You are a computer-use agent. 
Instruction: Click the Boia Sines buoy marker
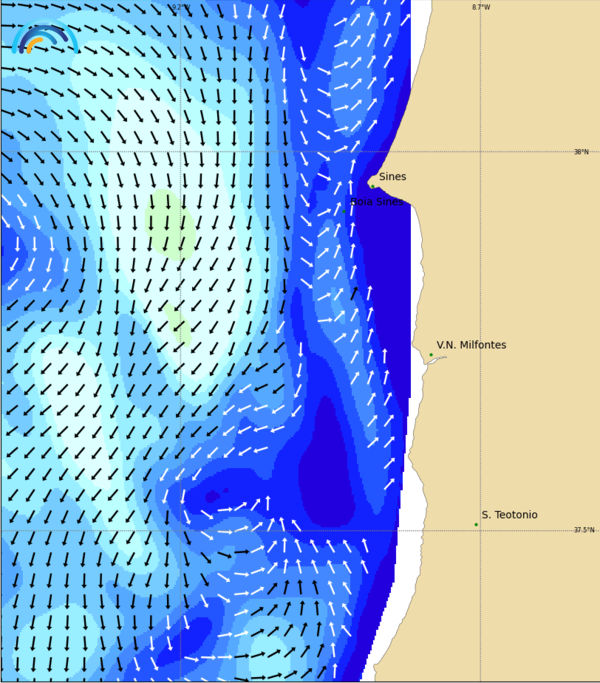pyautogui.click(x=344, y=211)
